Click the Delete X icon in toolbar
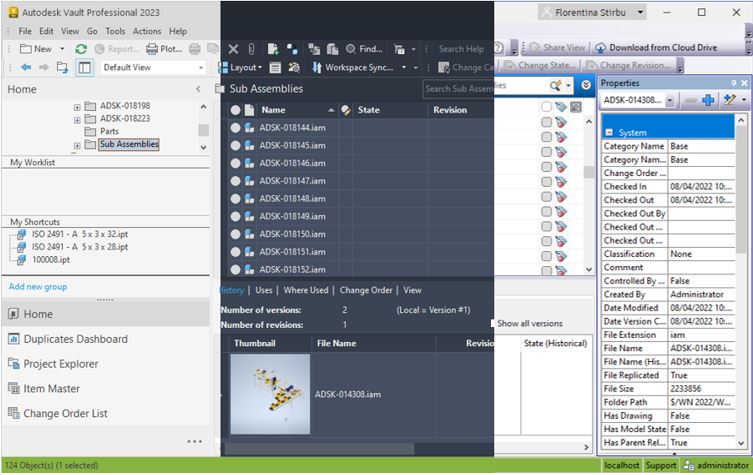Screen dimensions: 753x475 233,49
